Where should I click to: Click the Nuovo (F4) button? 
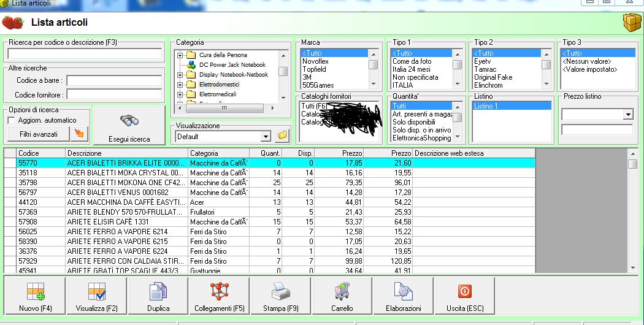(36, 296)
